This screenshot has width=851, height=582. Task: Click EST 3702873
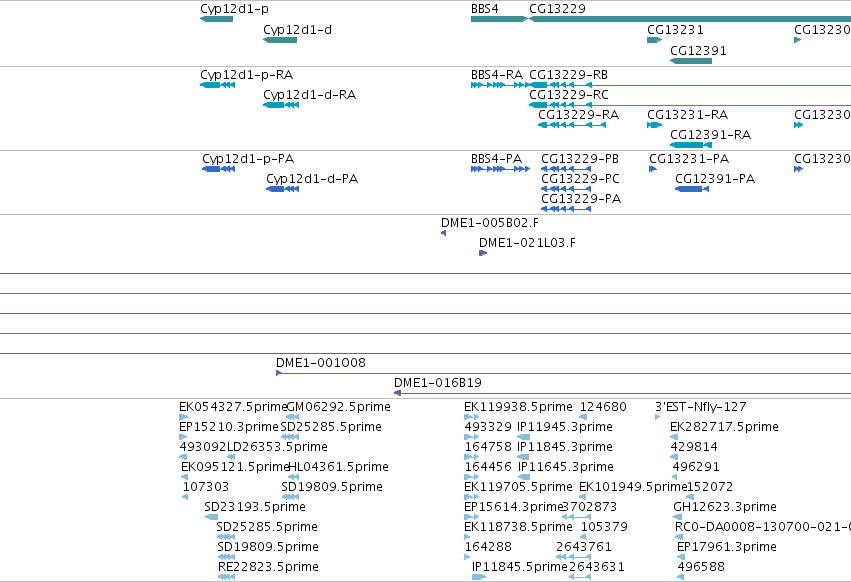click(576, 517)
